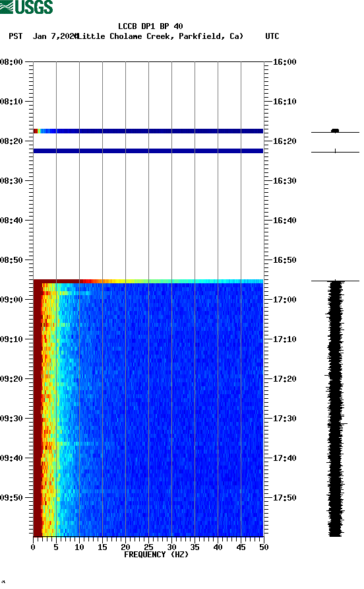Click the 16:30 UTC time label
364x589 pixels.
[284, 181]
